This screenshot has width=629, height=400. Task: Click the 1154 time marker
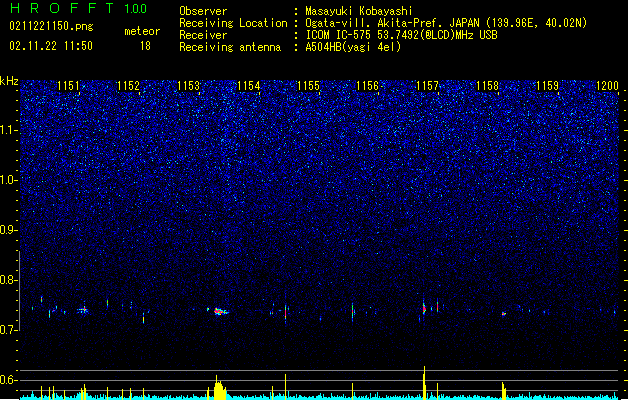pos(248,85)
